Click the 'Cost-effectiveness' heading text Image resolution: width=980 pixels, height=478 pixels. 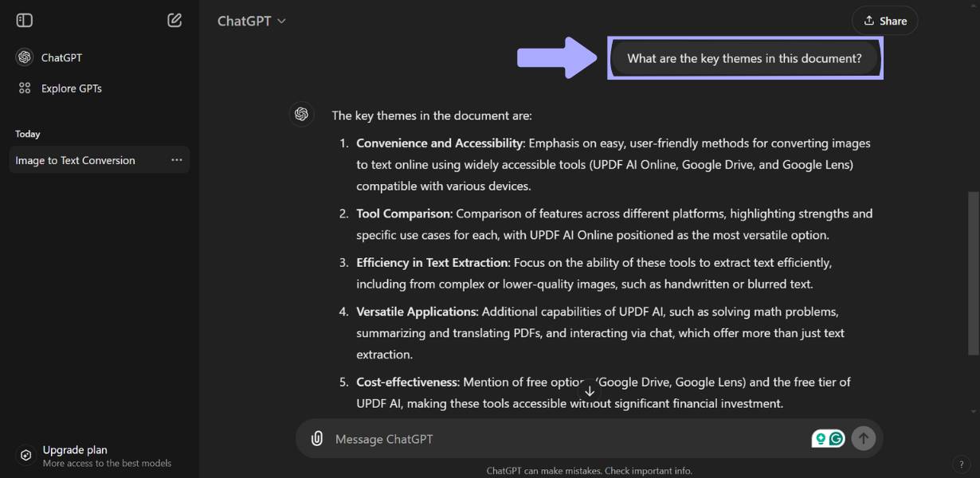(407, 382)
